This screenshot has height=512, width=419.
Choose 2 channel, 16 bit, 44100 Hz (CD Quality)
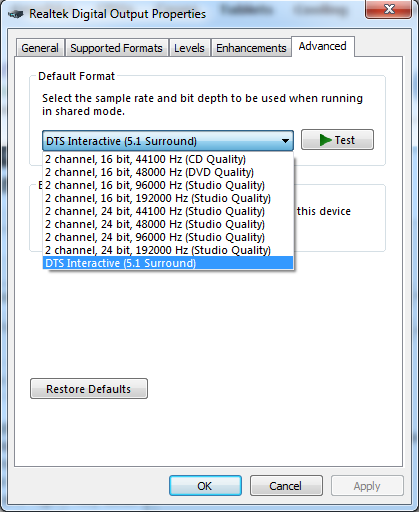(168, 159)
